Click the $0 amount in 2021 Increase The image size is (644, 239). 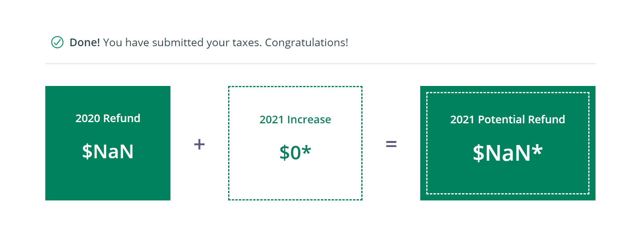pos(290,153)
